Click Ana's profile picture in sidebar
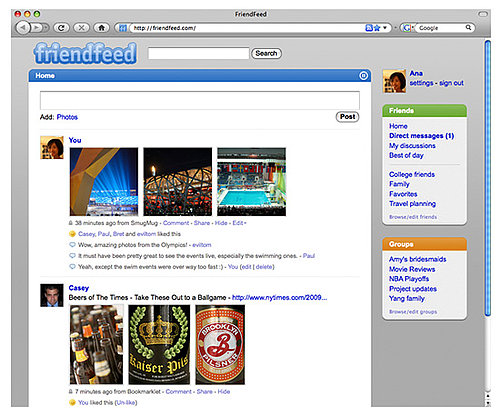500x416 pixels. 394,81
